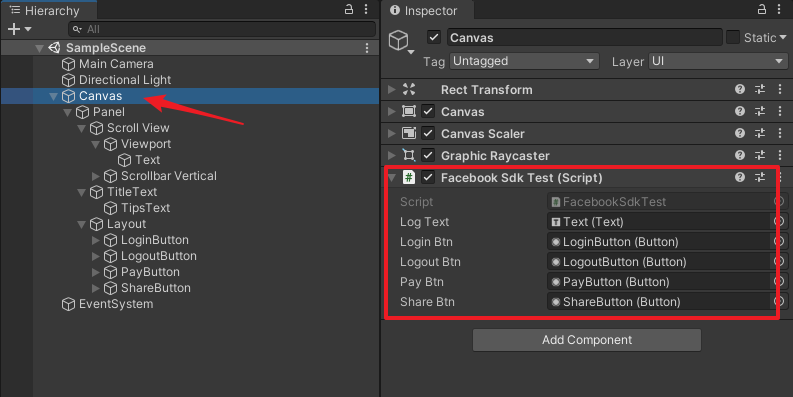Open Graphic Raycaster more options menu

pos(780,155)
